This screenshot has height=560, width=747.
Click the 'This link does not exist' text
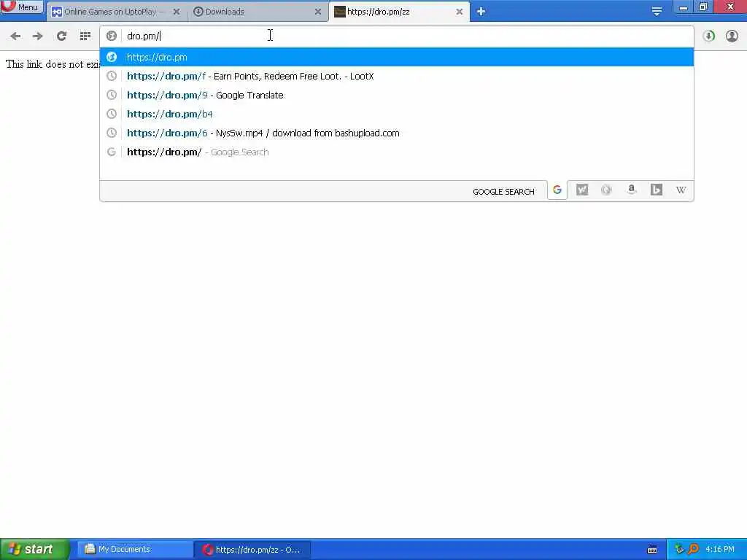click(x=53, y=64)
